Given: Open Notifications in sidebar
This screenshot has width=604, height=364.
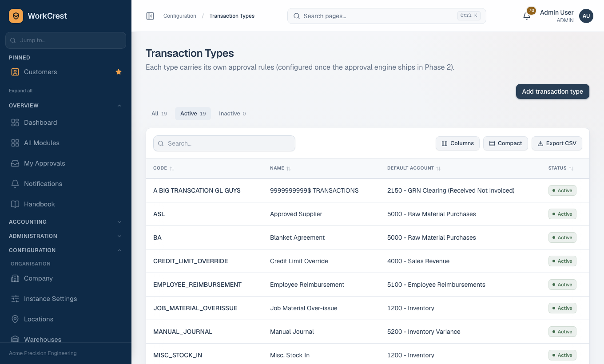Looking at the screenshot, I should pos(66,184).
